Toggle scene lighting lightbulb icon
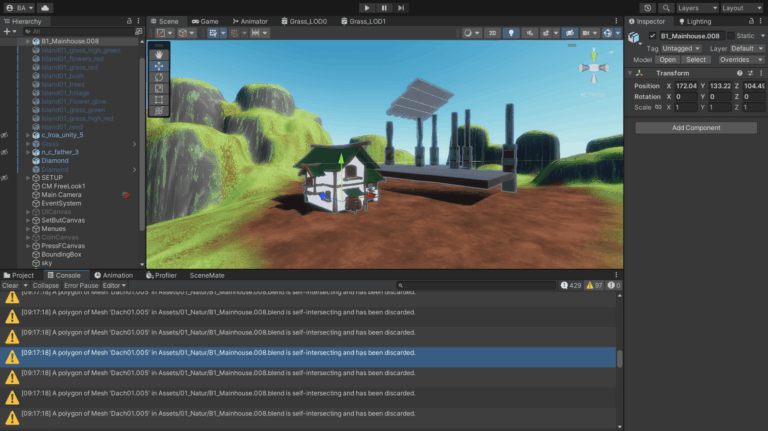The height and width of the screenshot is (431, 768). (x=511, y=33)
